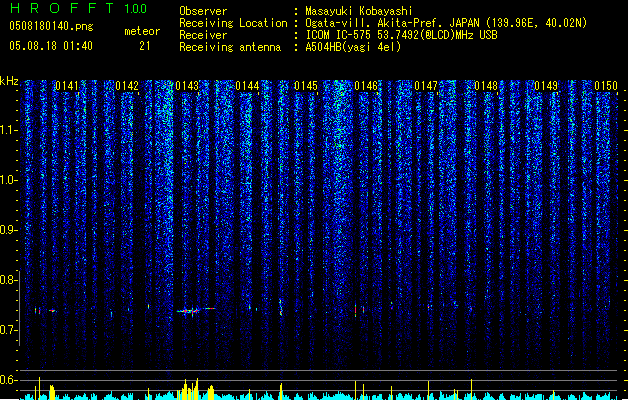Click the Receiver label
Image resolution: width=629 pixels, height=400 pixels.
(203, 35)
